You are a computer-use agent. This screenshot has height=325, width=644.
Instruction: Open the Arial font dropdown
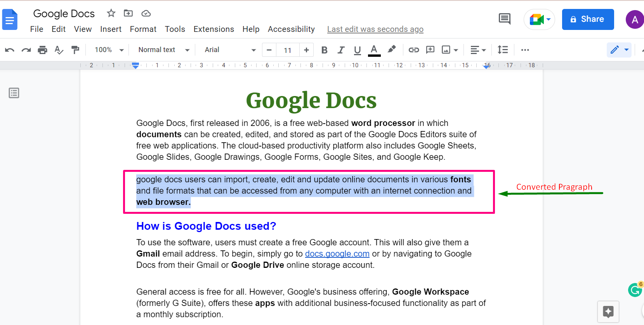pos(230,50)
